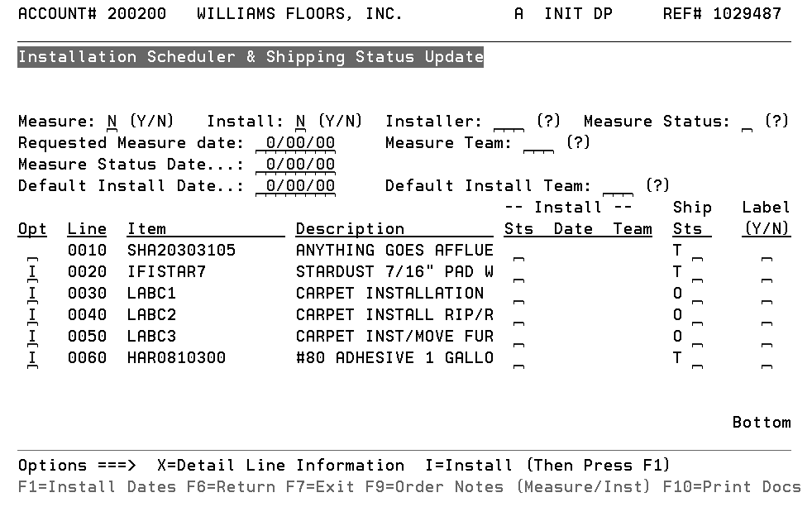The width and height of the screenshot is (812, 507).
Task: Select the Opt field for line 0020 IFISTAR7
Action: click(x=31, y=272)
